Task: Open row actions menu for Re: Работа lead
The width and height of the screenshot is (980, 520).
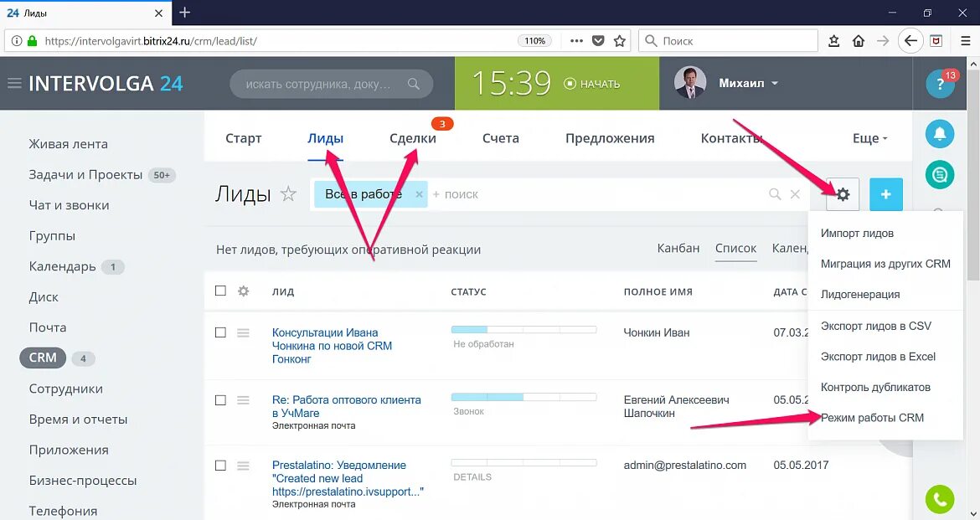Action: (x=243, y=400)
